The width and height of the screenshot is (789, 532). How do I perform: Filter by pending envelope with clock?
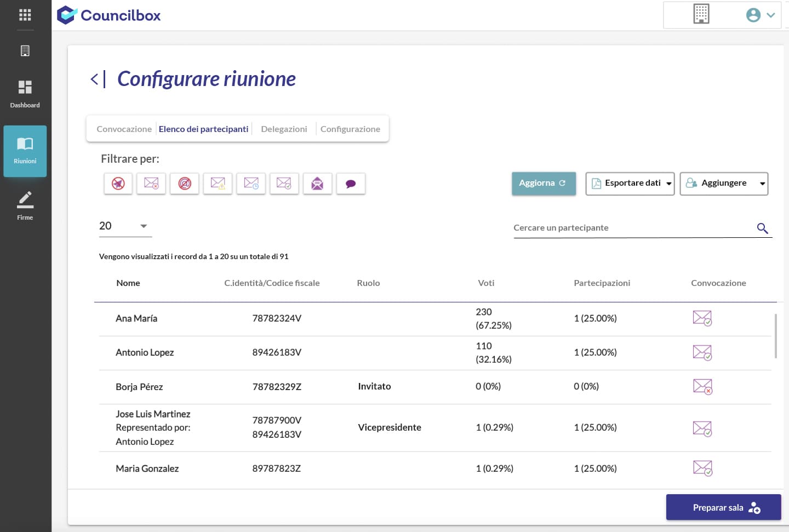click(x=251, y=184)
